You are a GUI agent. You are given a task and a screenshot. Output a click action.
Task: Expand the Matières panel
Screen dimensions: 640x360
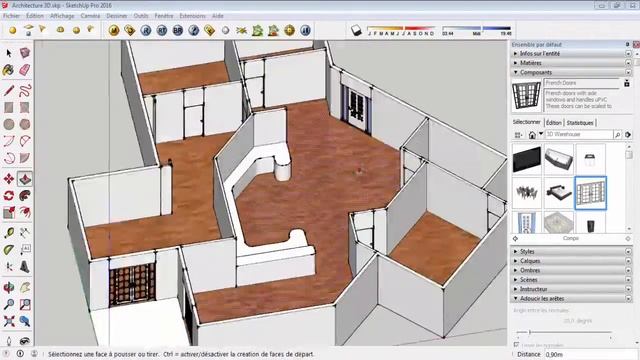(x=571, y=63)
